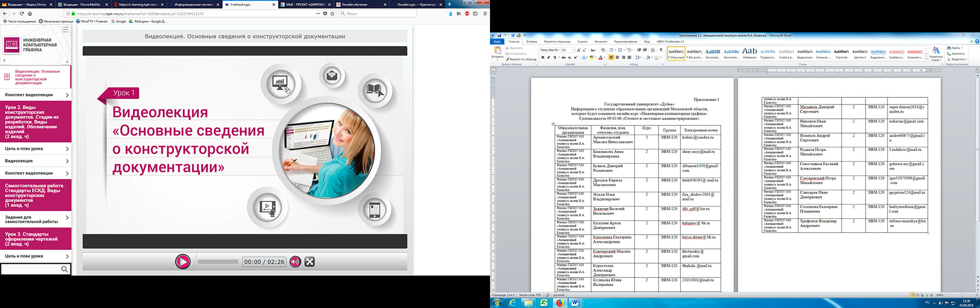Viewport: 980px width, 308px height.
Task: Switch to Word Разметка страницы tab
Action: tap(557, 42)
